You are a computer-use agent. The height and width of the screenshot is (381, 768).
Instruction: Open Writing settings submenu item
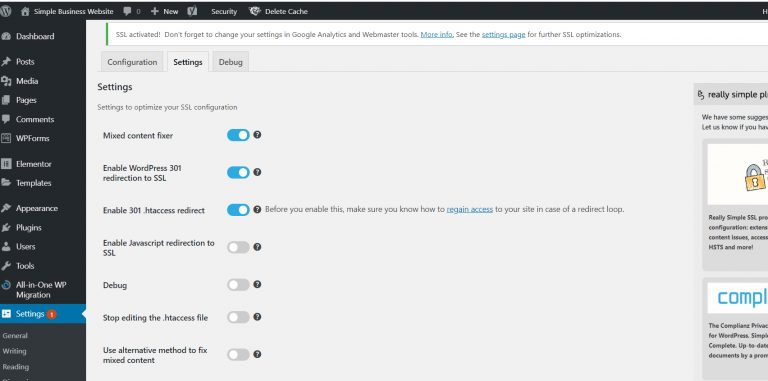(15, 351)
